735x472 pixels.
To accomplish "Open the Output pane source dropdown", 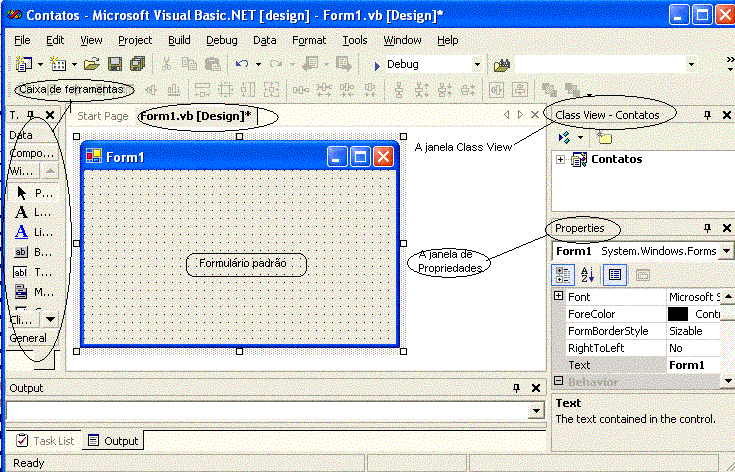I will point(535,412).
